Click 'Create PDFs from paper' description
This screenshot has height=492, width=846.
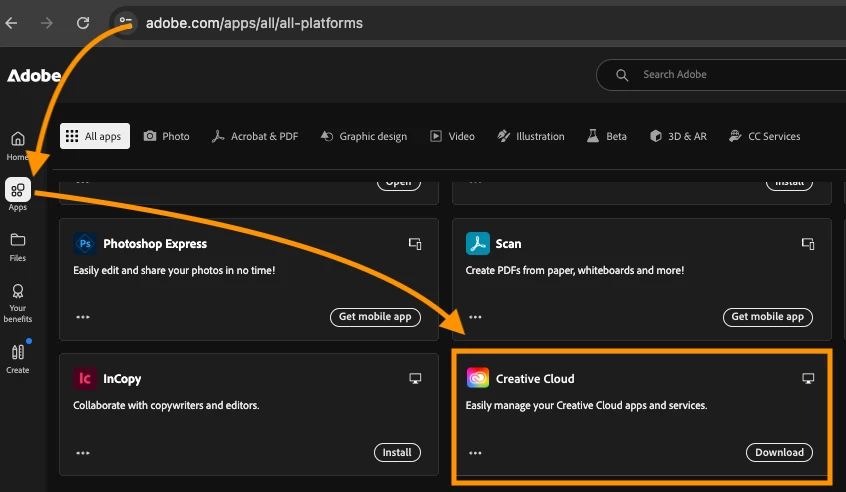tap(575, 270)
